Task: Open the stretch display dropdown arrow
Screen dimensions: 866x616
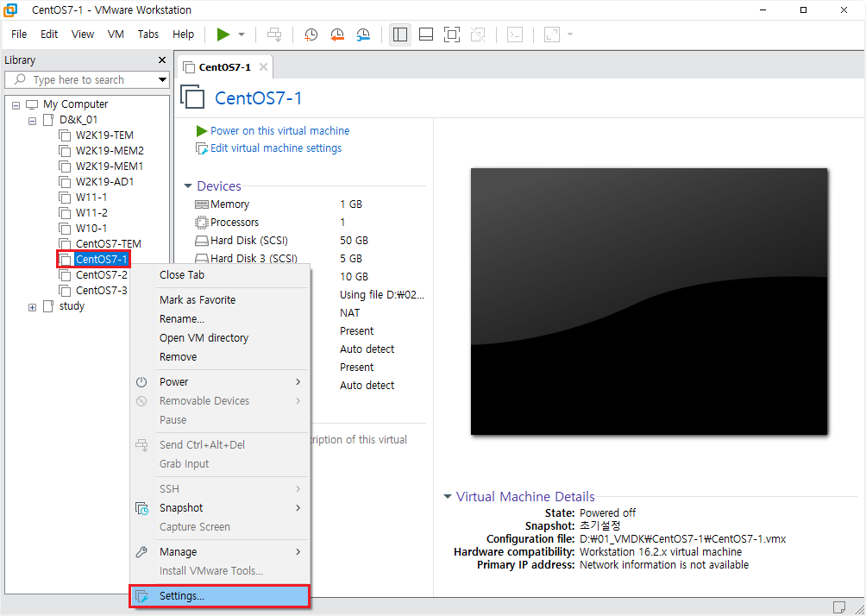Action: pyautogui.click(x=570, y=35)
